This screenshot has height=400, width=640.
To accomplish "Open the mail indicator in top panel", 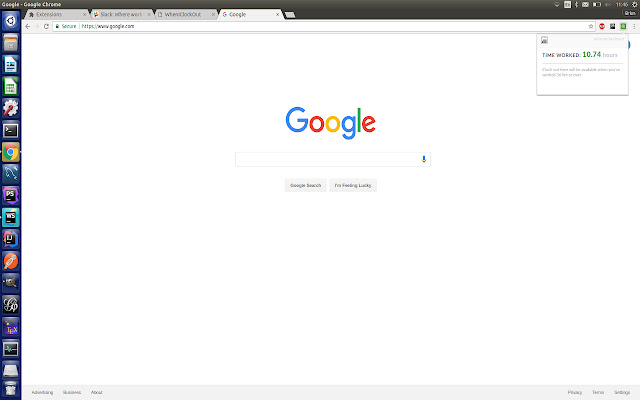I will click(x=585, y=4).
